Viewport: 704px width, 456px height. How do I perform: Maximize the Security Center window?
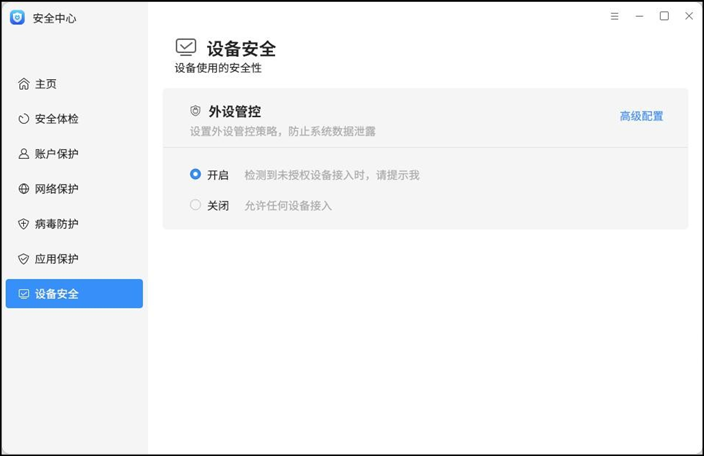(664, 16)
